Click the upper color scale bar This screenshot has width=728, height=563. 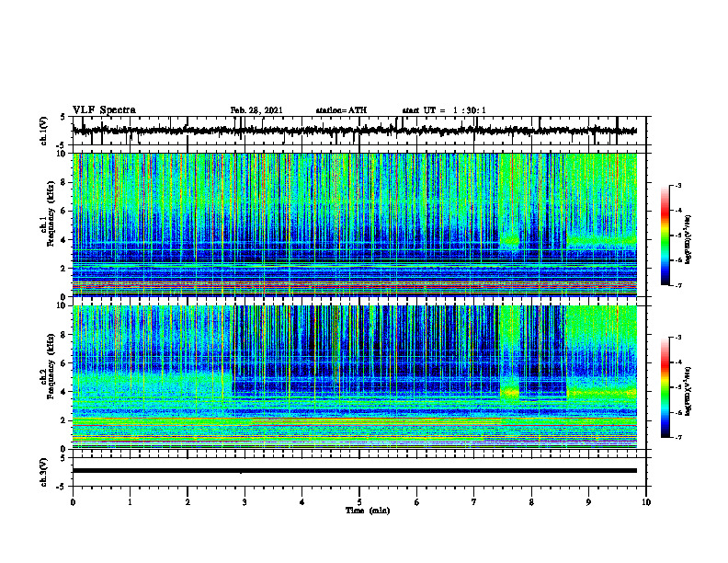click(665, 236)
